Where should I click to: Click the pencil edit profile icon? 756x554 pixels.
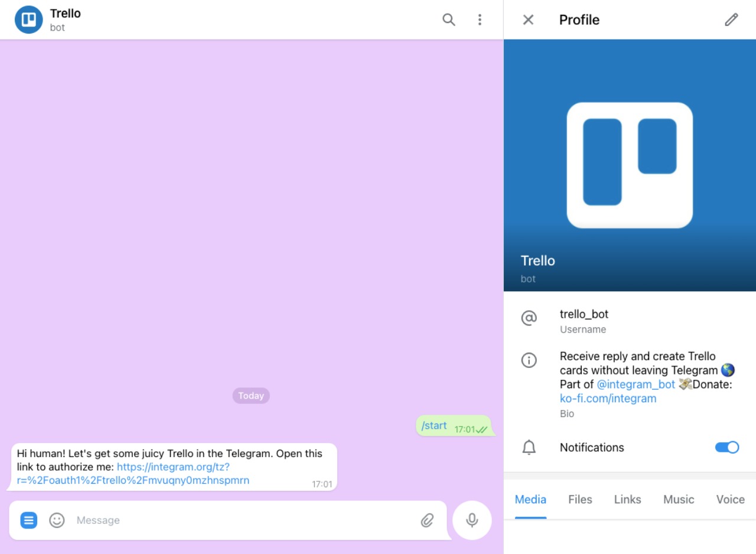pos(731,19)
